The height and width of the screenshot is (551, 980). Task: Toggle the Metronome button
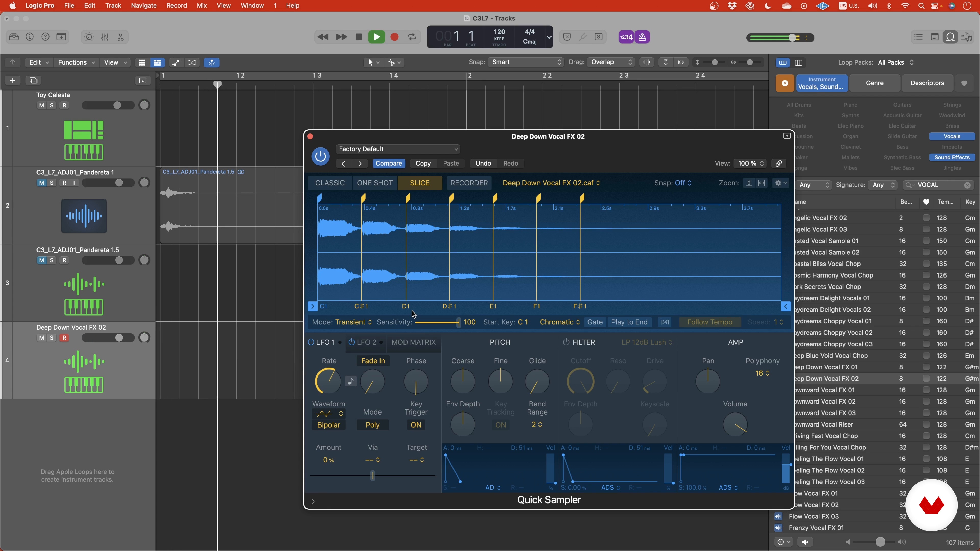[642, 37]
